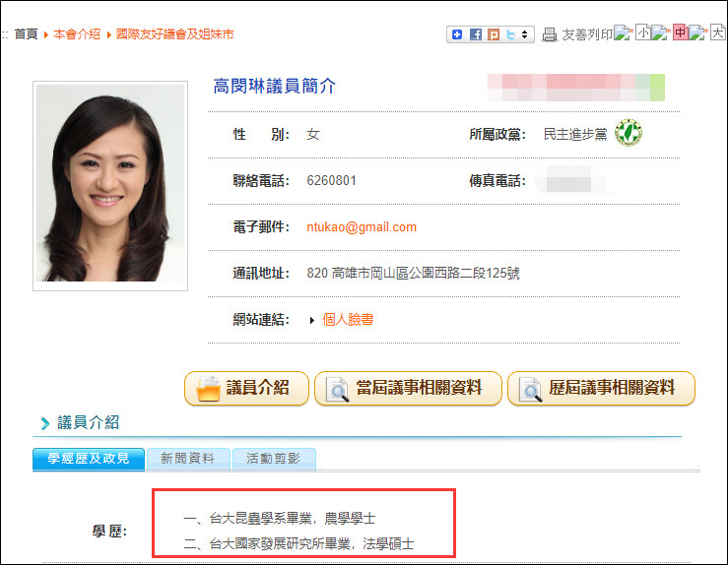Open 本會介紹 breadcrumb link
728x565 pixels.
click(77, 33)
